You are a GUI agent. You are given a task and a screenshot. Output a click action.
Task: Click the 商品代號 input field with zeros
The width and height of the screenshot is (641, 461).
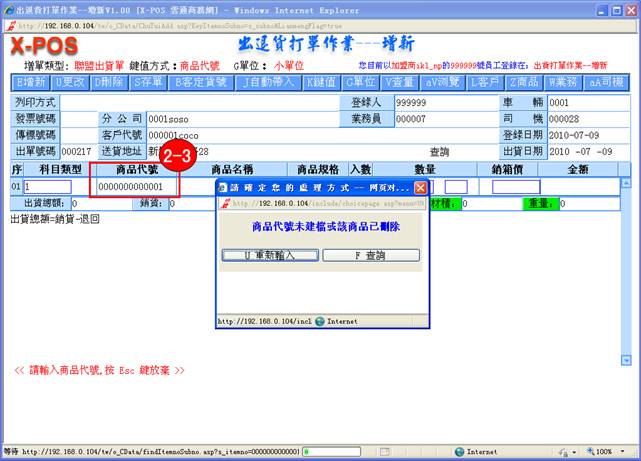point(137,187)
